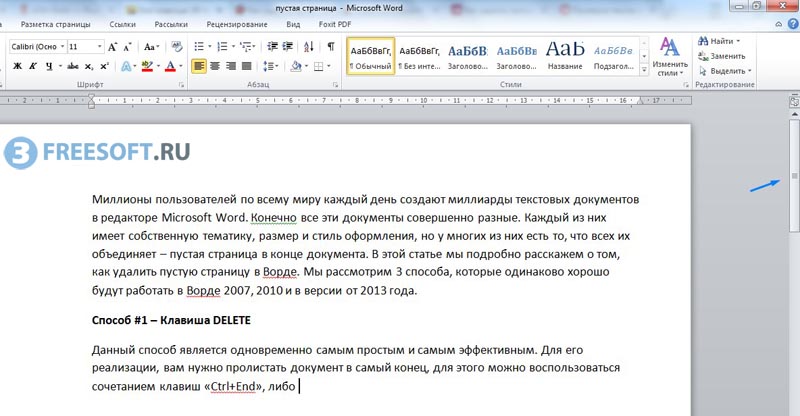
Task: Open the Help question mark icon
Action: (x=793, y=24)
